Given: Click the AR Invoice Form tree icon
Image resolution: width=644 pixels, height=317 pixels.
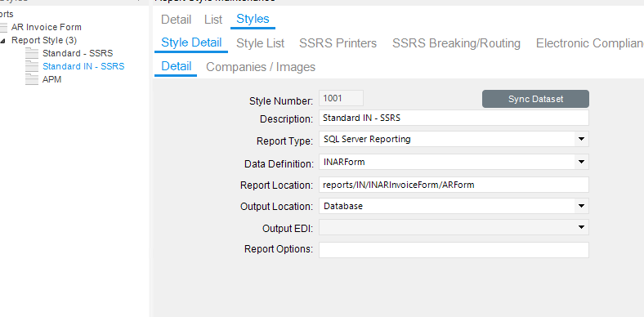Looking at the screenshot, I should 3,28.
